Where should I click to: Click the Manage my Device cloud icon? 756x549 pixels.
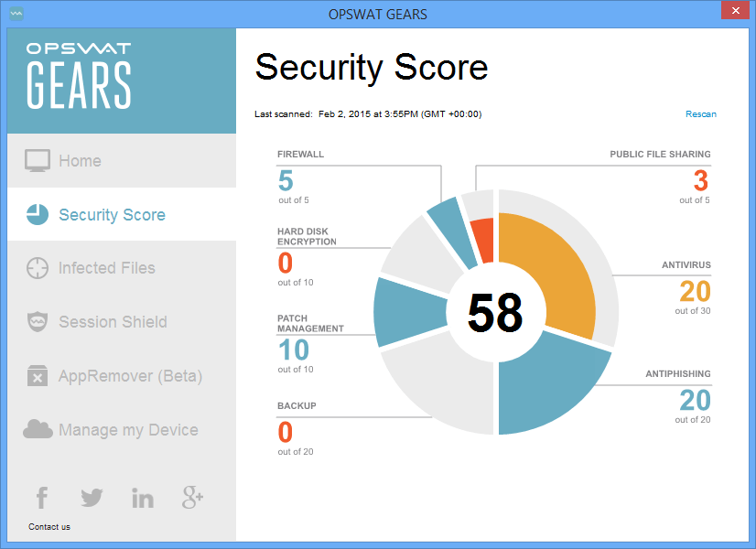click(x=38, y=428)
